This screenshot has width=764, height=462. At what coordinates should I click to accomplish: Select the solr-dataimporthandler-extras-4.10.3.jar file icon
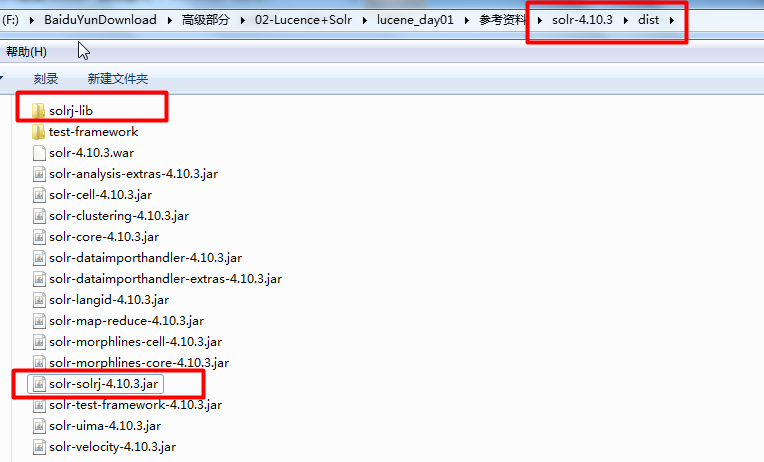(39, 278)
